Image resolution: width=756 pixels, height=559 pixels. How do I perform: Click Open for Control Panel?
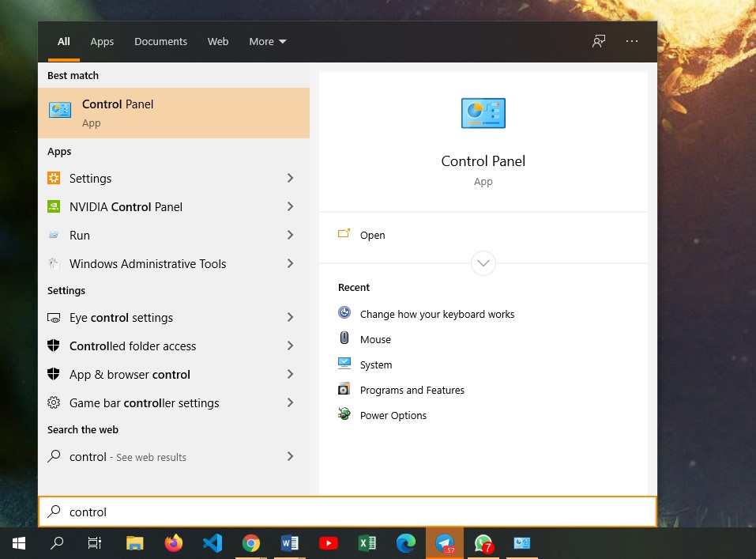point(373,235)
